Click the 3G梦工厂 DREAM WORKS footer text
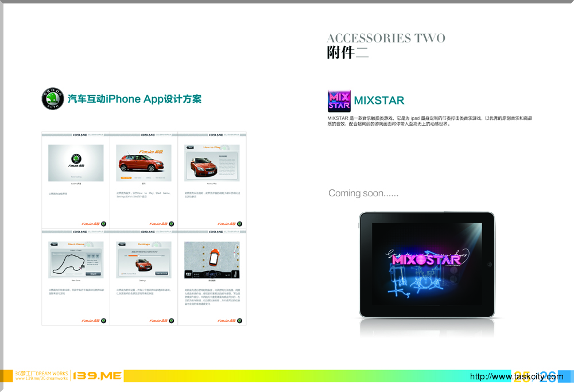Screen dimensions: 574x392 41,374
